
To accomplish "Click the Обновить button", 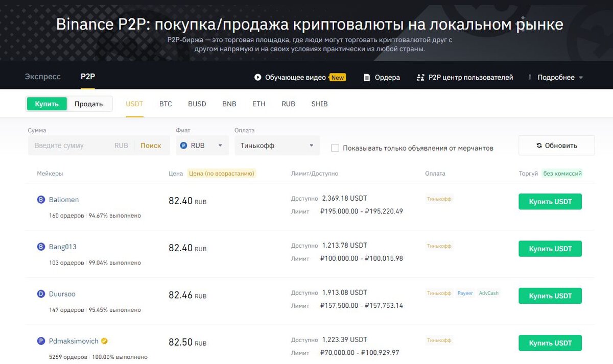I will [x=557, y=145].
